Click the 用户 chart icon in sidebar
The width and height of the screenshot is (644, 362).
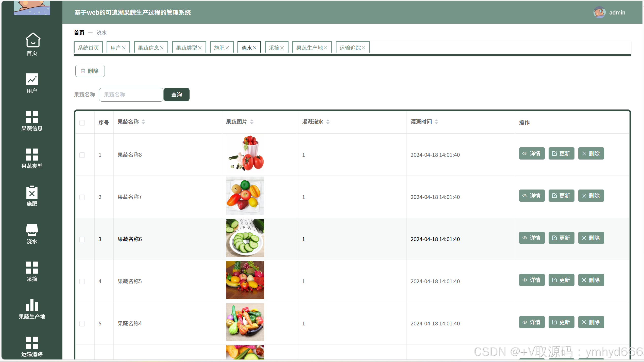[32, 80]
